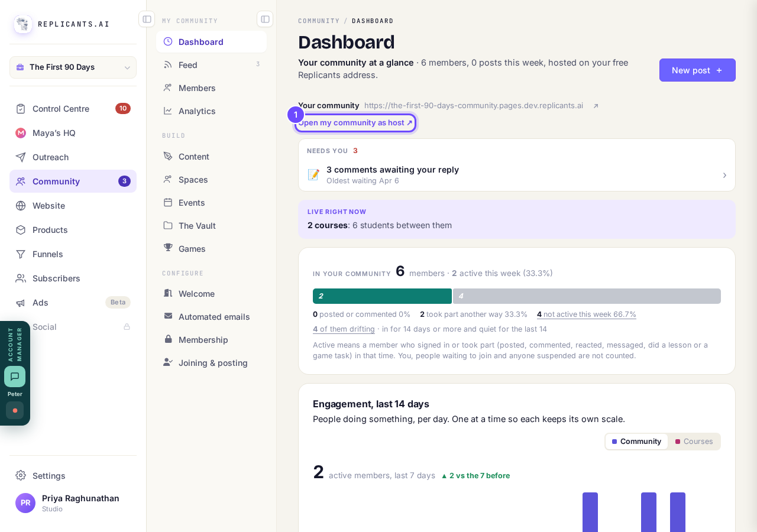This screenshot has height=532, width=757.
Task: Open the Website section
Action: pos(73,206)
